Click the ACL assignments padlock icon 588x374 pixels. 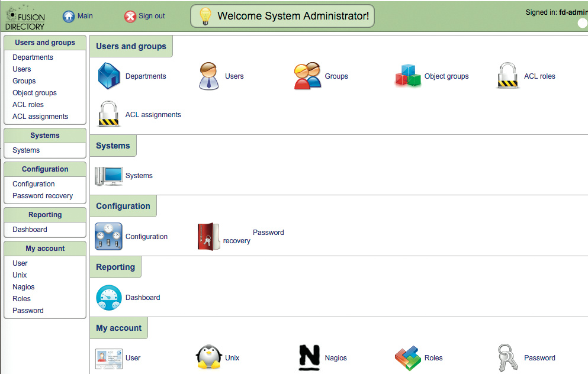(109, 114)
